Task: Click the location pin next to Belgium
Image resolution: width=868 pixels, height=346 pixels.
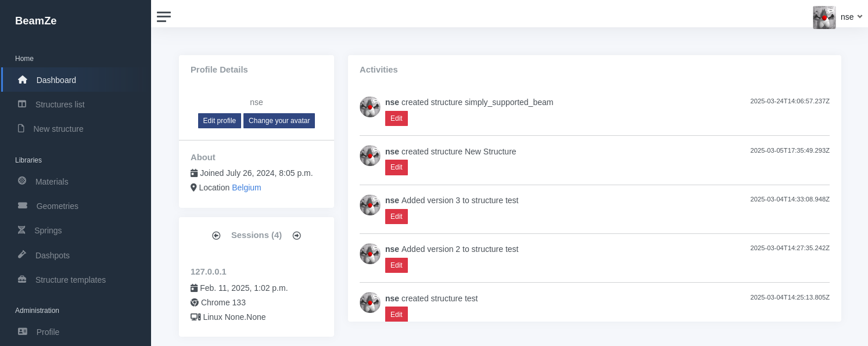Action: 194,187
